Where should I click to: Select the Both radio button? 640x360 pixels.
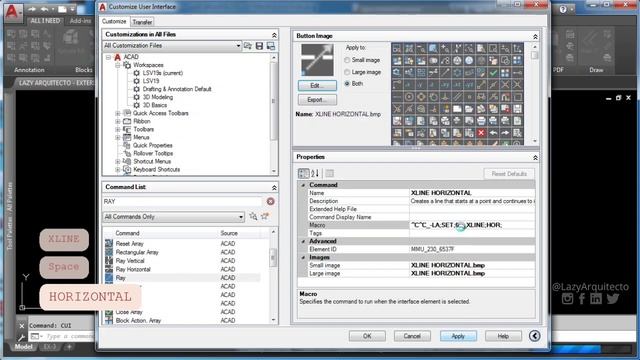[347, 84]
